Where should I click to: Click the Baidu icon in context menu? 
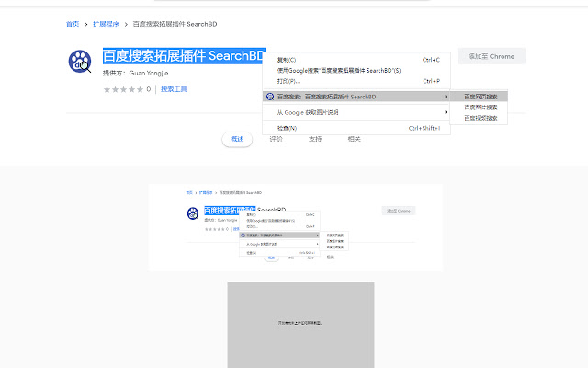pyautogui.click(x=270, y=97)
